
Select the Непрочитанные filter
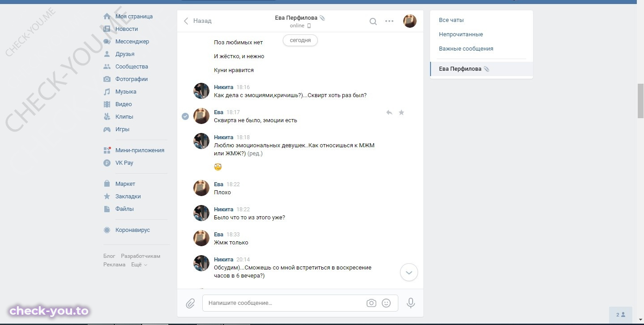click(461, 34)
